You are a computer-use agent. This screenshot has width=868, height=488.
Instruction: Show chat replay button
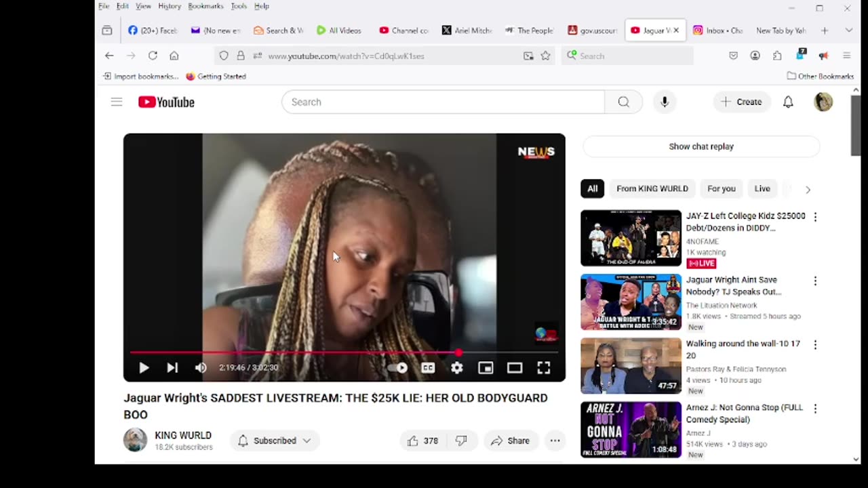(x=701, y=146)
